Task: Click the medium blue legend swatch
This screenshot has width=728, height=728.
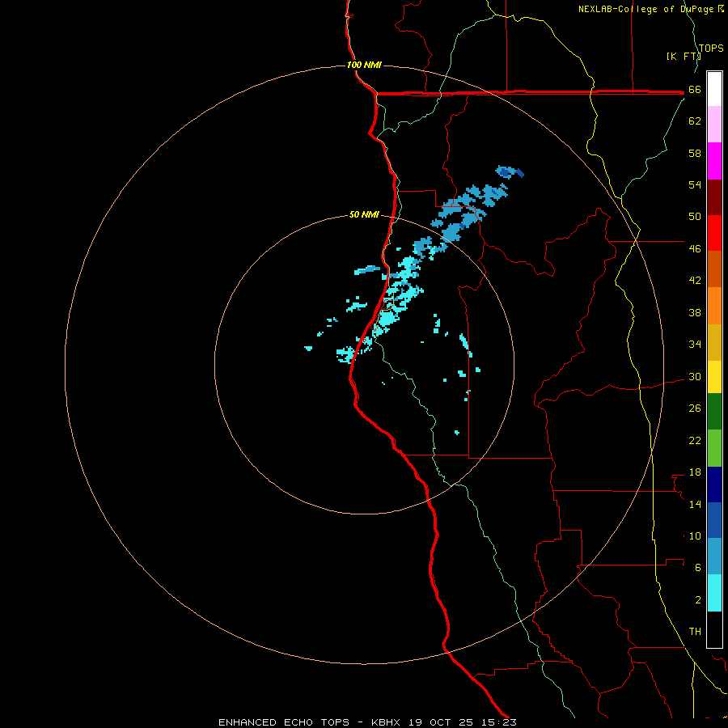Action: [714, 520]
